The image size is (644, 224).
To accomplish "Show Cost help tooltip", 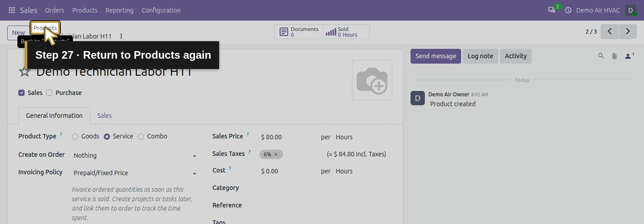I will (x=230, y=169).
